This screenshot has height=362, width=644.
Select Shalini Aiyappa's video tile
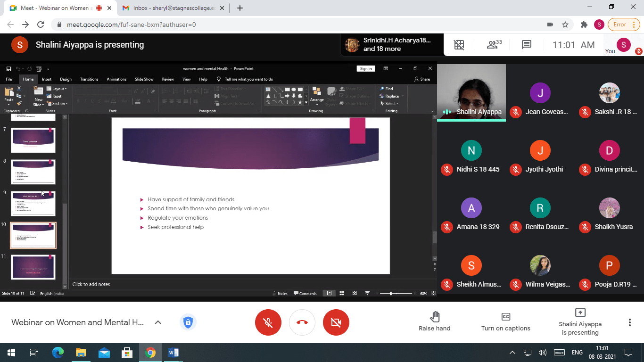click(471, 92)
